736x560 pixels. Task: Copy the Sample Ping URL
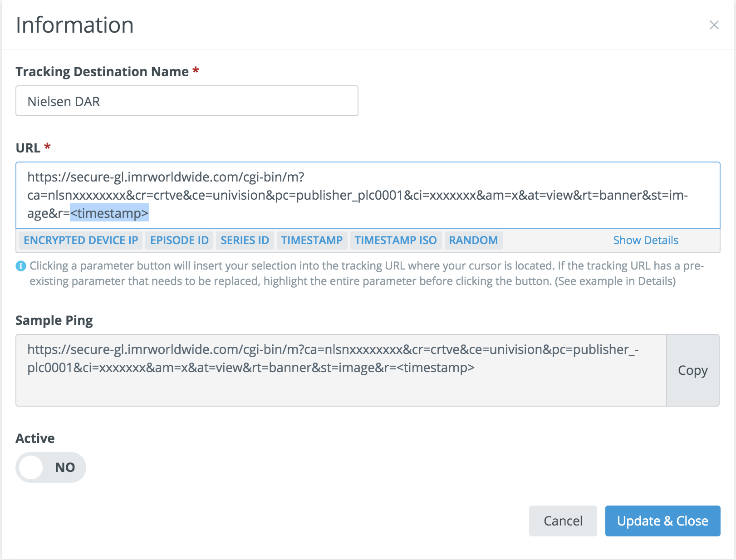(x=692, y=370)
